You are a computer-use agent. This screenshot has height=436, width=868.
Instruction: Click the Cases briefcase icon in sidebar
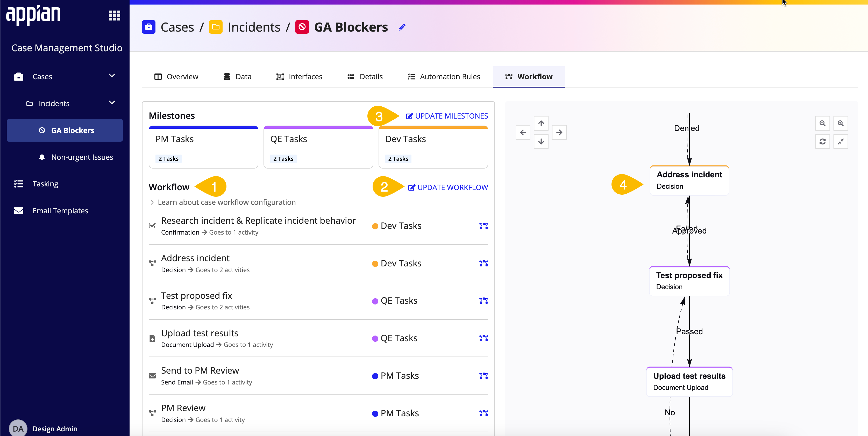pyautogui.click(x=19, y=76)
